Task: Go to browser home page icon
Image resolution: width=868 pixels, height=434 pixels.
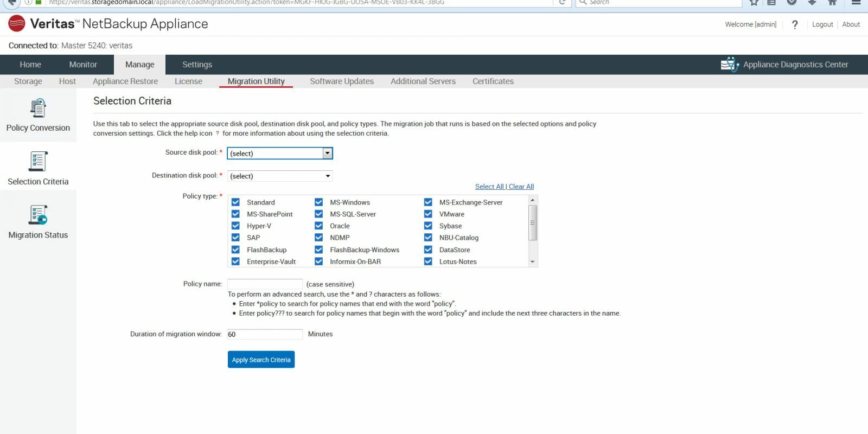Action: tap(832, 2)
